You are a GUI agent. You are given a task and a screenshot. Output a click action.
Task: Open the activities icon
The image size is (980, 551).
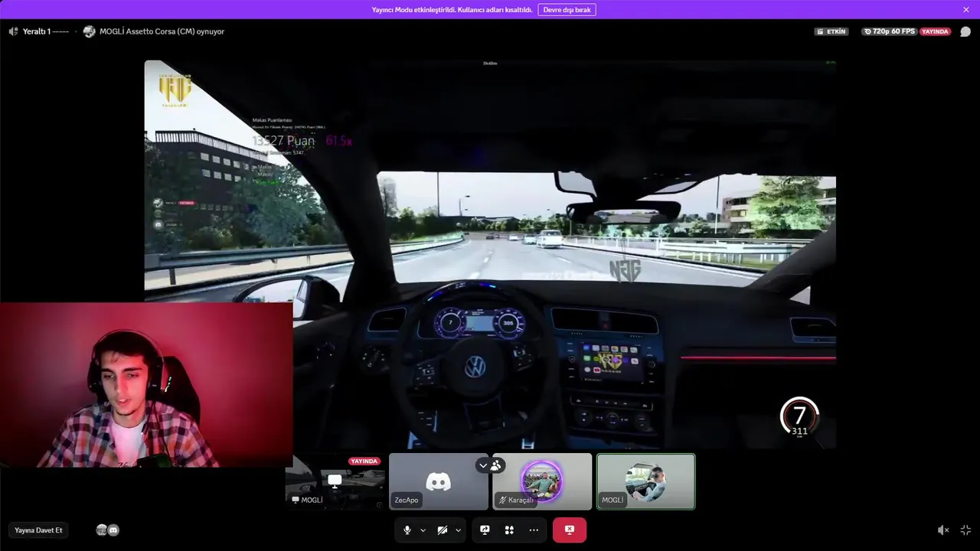pyautogui.click(x=509, y=530)
